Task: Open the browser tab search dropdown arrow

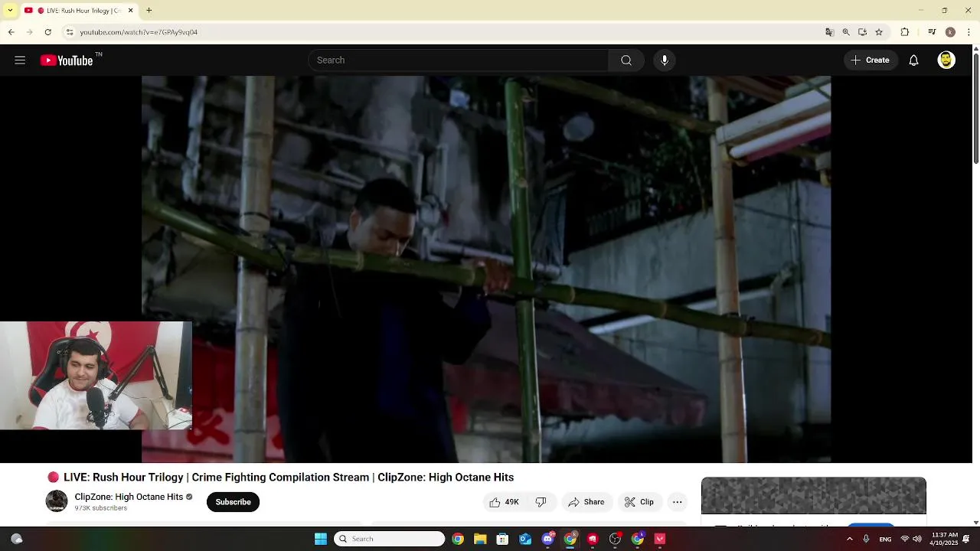Action: point(10,11)
